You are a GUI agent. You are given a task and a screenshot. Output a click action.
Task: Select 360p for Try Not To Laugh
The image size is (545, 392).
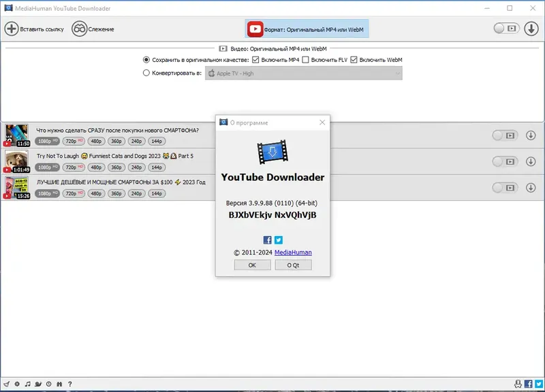116,167
